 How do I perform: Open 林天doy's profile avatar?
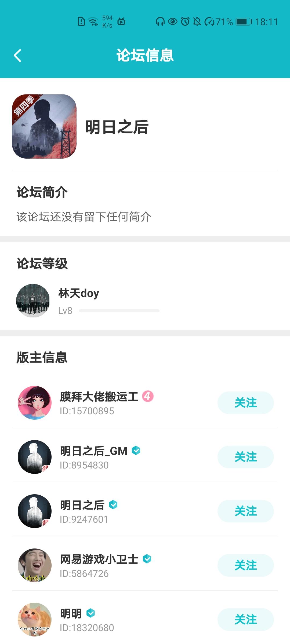click(33, 301)
